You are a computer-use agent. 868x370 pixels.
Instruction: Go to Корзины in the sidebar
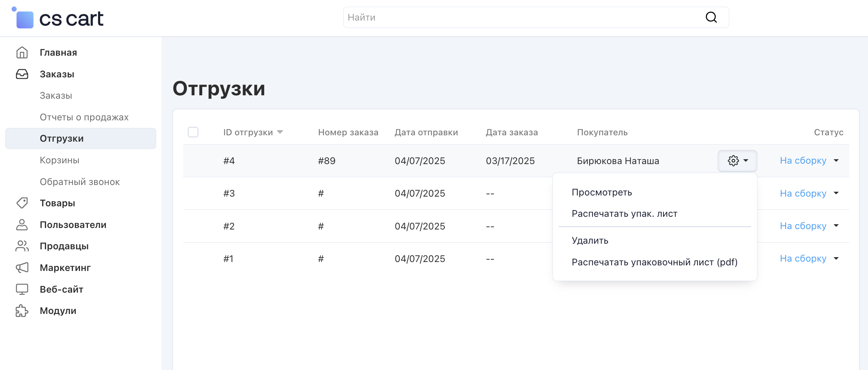pyautogui.click(x=59, y=160)
